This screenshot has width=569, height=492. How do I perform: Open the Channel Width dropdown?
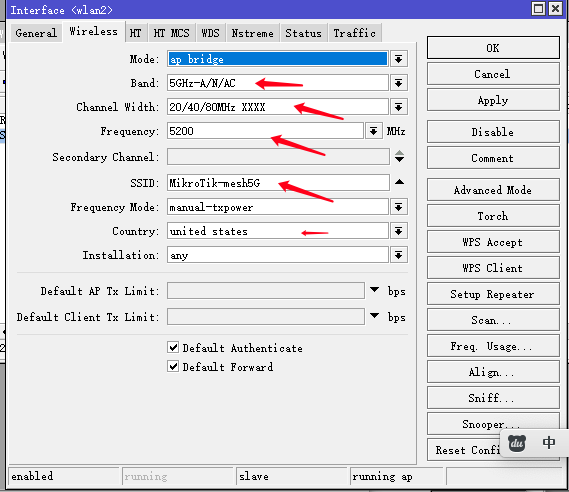399,107
